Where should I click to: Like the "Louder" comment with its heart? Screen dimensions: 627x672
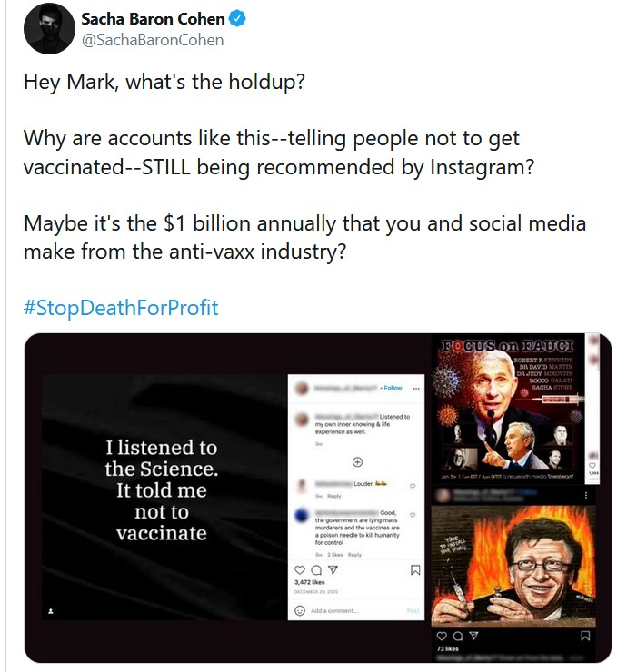coord(413,485)
